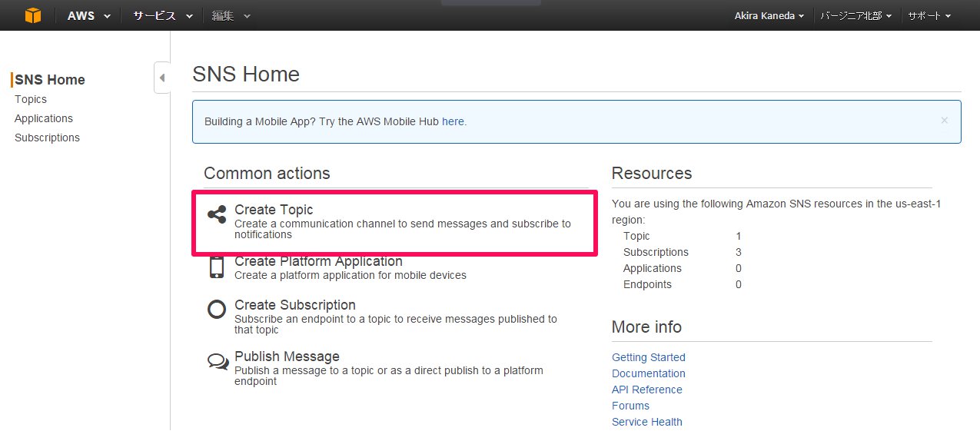Open the Akira Kaneda account menu
This screenshot has height=441, width=980.
769,15
